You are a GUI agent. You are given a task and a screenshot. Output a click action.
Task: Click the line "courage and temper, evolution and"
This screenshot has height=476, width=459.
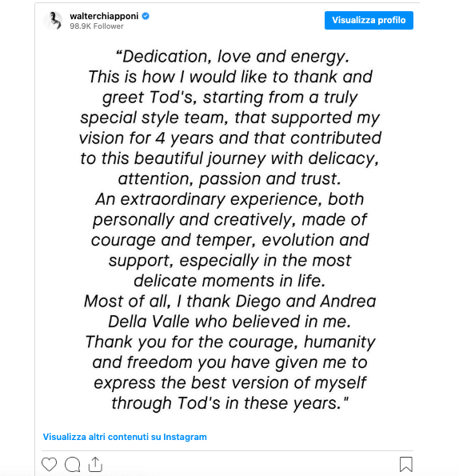coord(230,240)
